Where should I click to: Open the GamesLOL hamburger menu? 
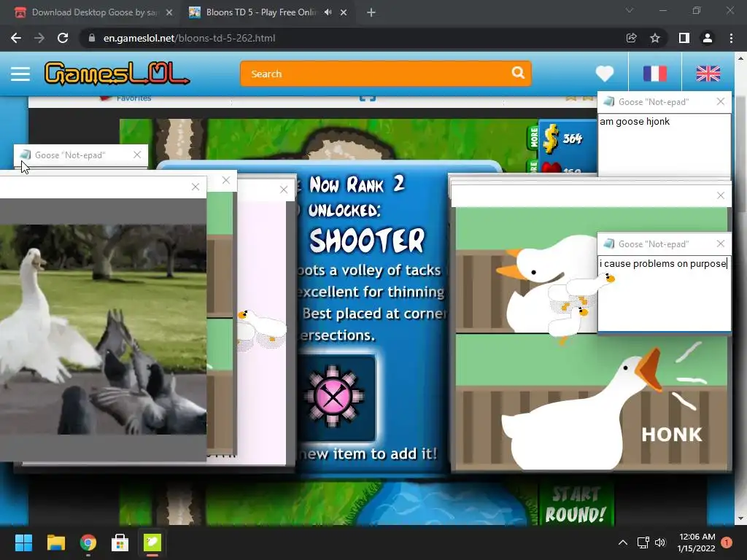(20, 74)
